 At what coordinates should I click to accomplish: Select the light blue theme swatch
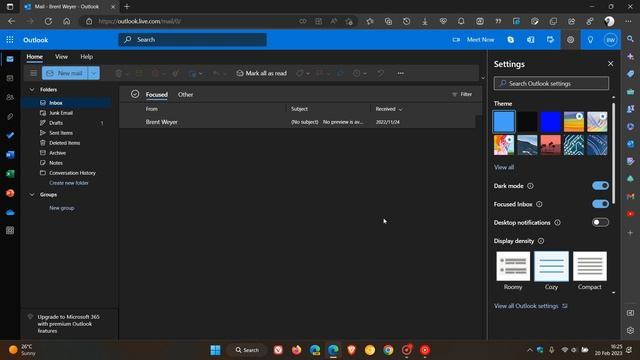pyautogui.click(x=504, y=121)
